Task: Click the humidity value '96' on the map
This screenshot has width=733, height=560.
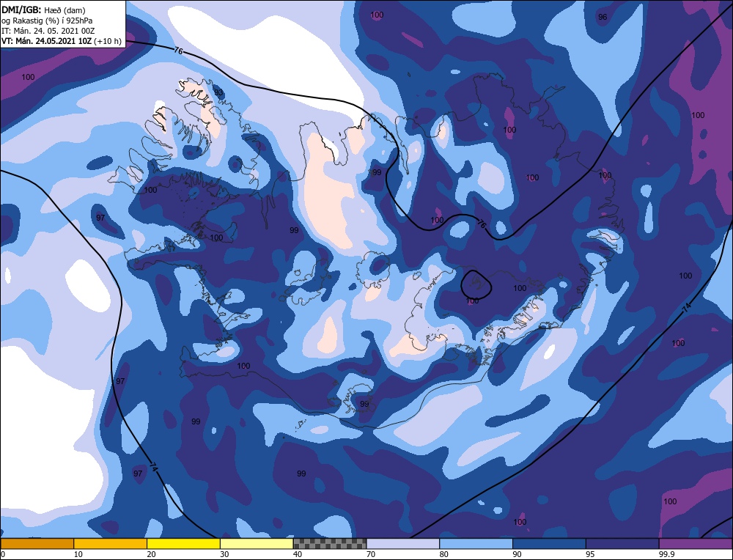Action: click(603, 17)
